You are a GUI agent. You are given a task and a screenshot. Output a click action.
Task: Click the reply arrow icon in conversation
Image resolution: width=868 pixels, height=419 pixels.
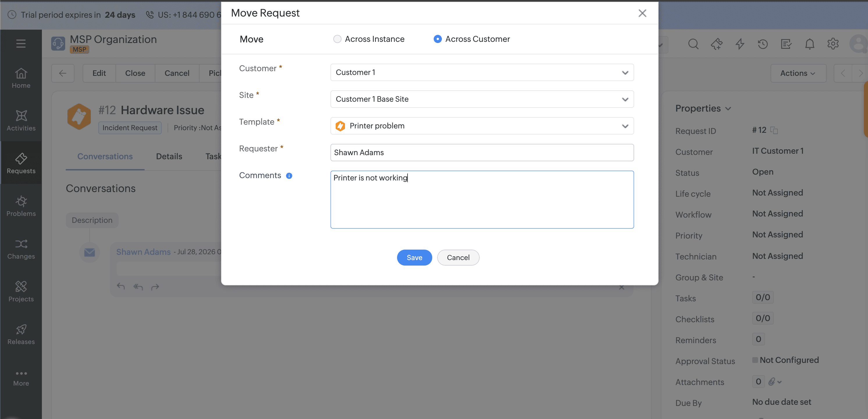pos(121,287)
